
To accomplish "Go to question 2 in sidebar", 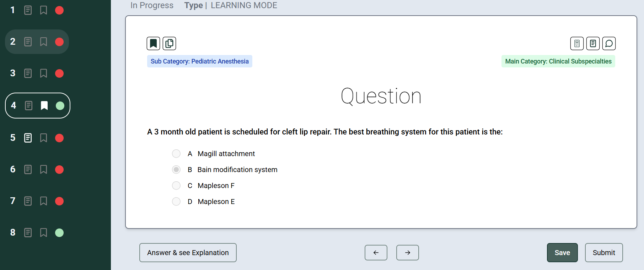I will (13, 42).
